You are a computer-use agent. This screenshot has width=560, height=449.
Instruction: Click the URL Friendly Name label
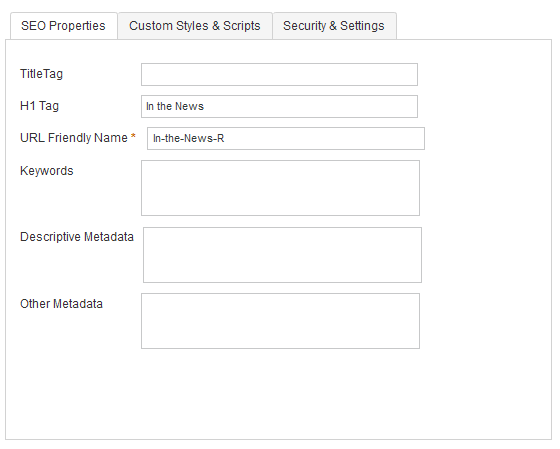(74, 138)
